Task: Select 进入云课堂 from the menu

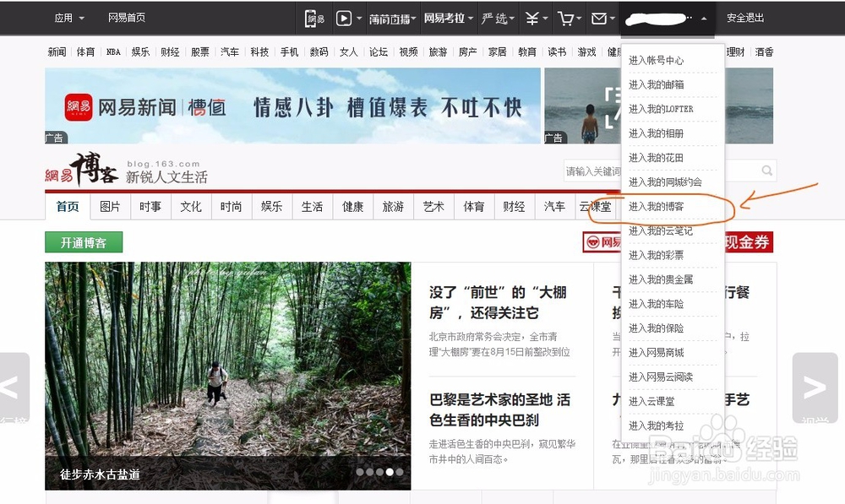Action: click(x=651, y=401)
